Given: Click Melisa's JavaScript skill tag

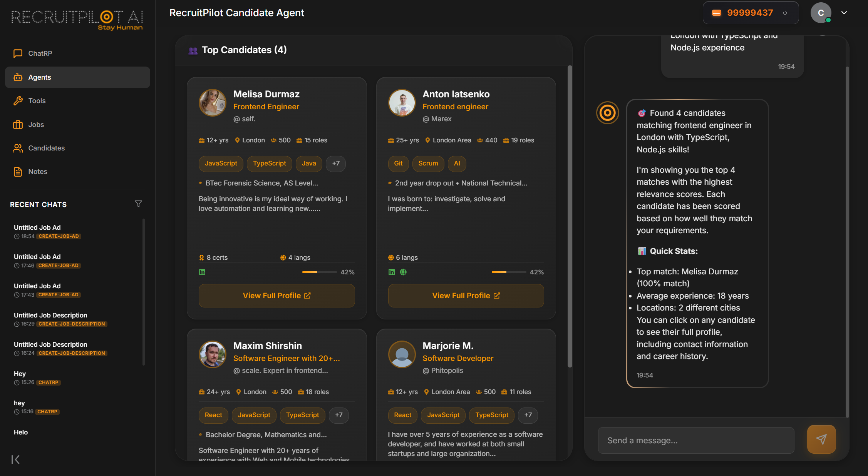Looking at the screenshot, I should click(221, 164).
